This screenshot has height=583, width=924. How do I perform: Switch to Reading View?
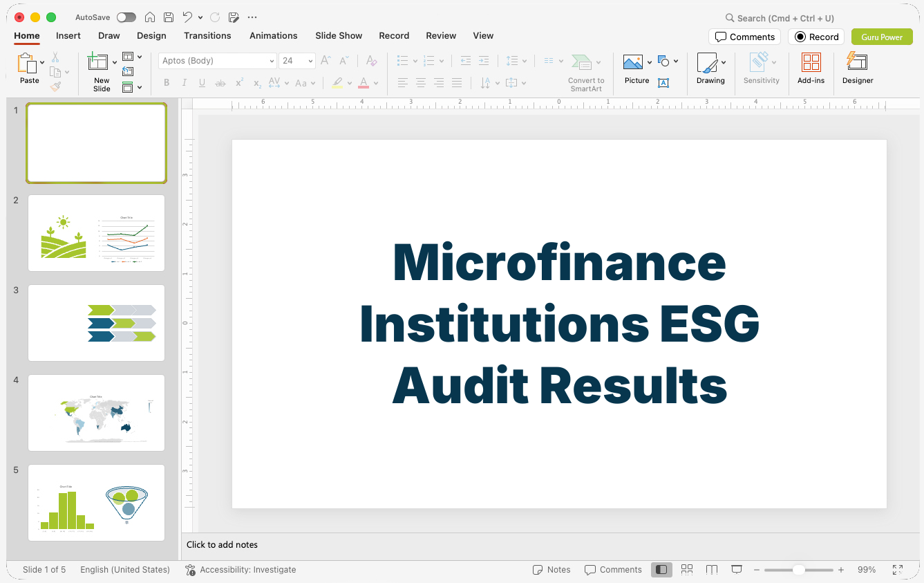coord(712,570)
